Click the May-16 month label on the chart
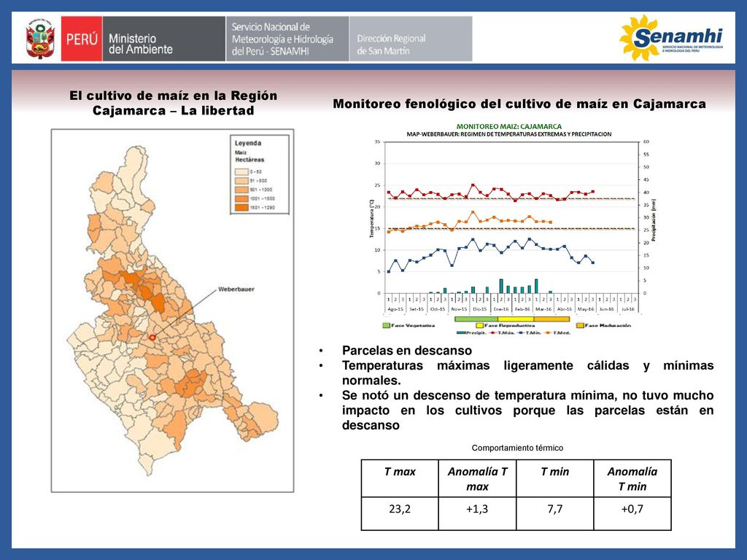The height and width of the screenshot is (560, 747). point(586,309)
